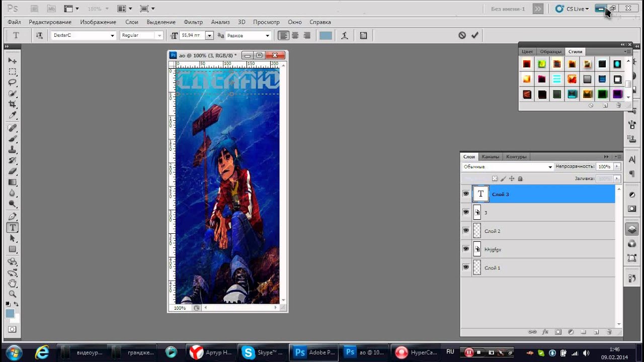The image size is (644, 362).
Task: Cancel current text edits
Action: coord(462,35)
